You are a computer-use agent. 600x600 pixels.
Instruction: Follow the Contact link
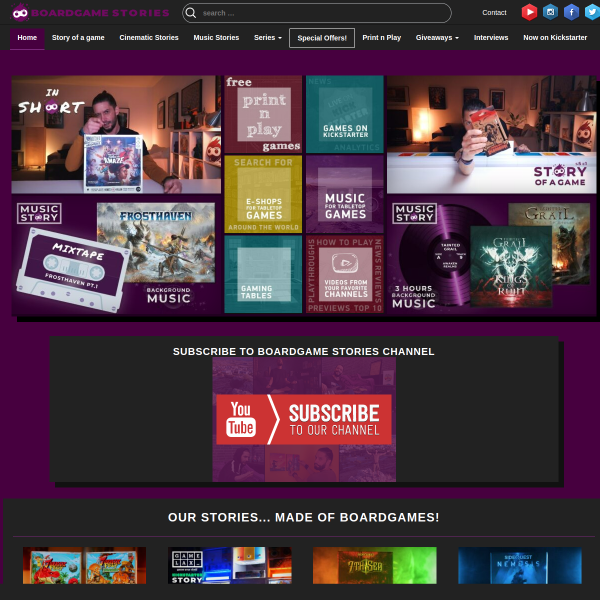pos(494,13)
